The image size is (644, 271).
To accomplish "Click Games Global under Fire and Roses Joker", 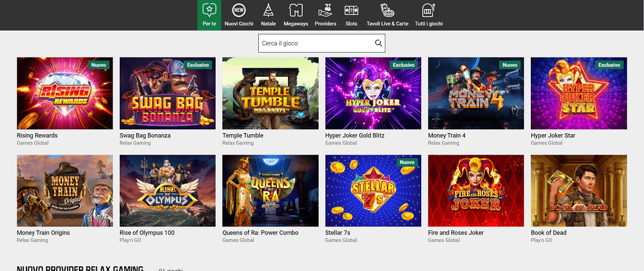I will [x=444, y=240].
